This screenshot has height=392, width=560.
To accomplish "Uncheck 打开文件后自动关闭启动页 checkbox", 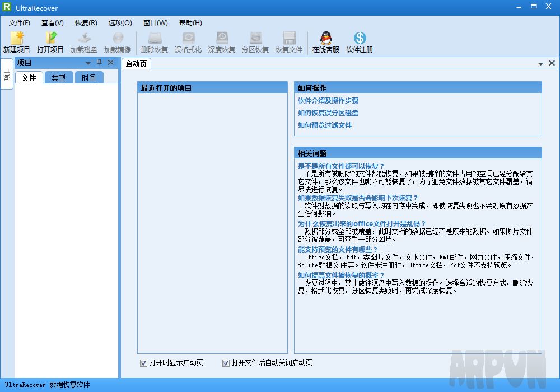I will (x=226, y=363).
